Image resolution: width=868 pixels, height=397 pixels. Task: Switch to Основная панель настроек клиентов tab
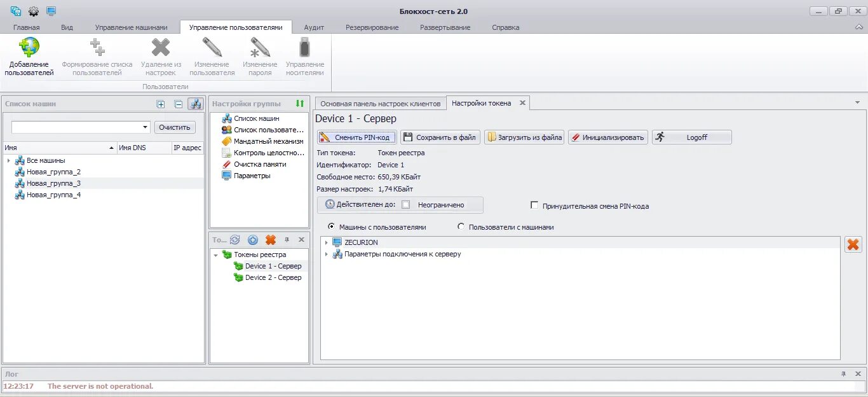tap(380, 103)
